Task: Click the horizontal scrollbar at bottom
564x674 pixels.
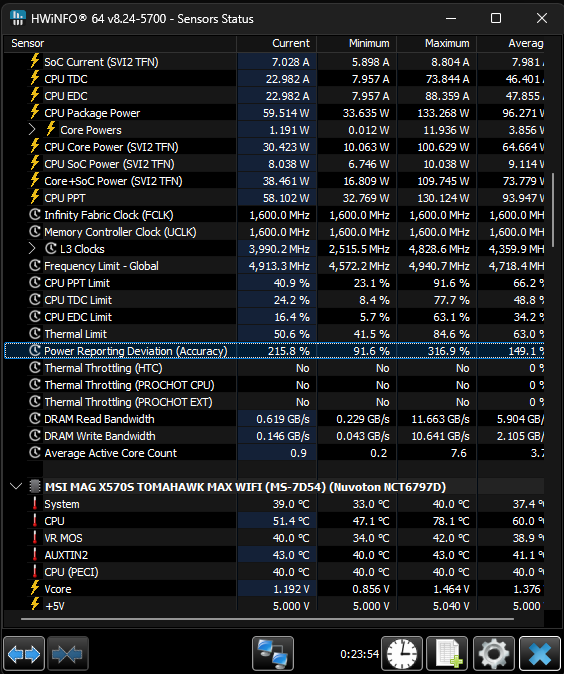Action: point(267,619)
